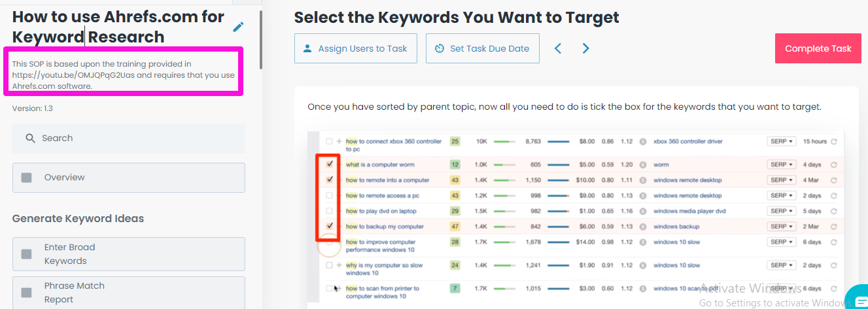Click the pencil edit icon beside SOP title
This screenshot has height=309, width=868.
238,27
